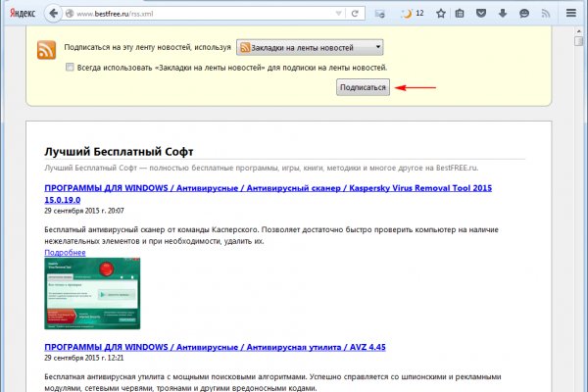Image resolution: width=588 pixels, height=392 pixels.
Task: Open the "Закладки на ленты новостей" dropdown
Action: click(310, 48)
